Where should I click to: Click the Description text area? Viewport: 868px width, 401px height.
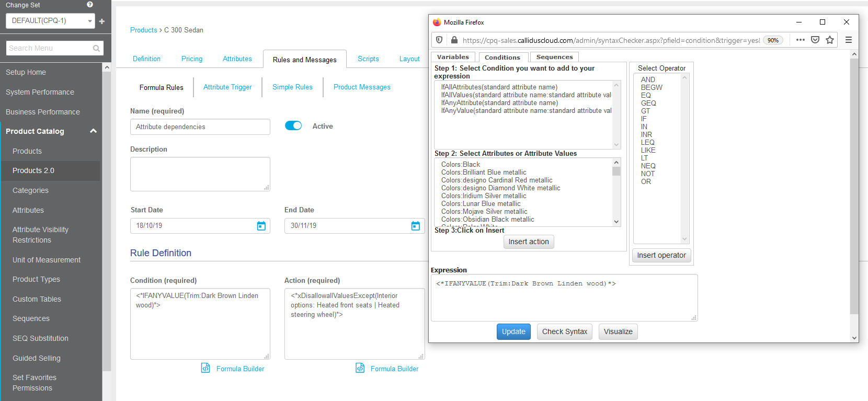200,174
